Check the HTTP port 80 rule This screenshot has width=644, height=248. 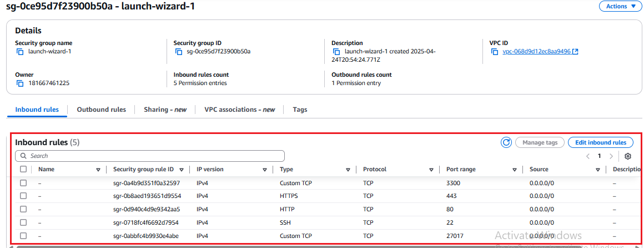[23, 209]
